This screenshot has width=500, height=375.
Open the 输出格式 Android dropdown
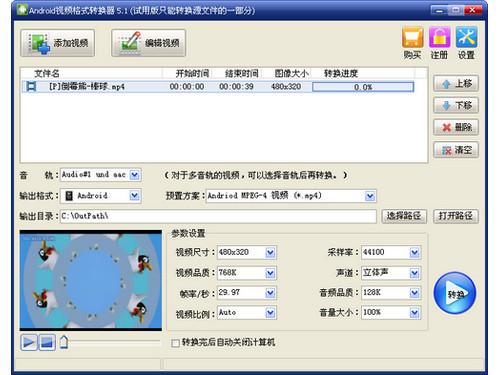pyautogui.click(x=134, y=196)
